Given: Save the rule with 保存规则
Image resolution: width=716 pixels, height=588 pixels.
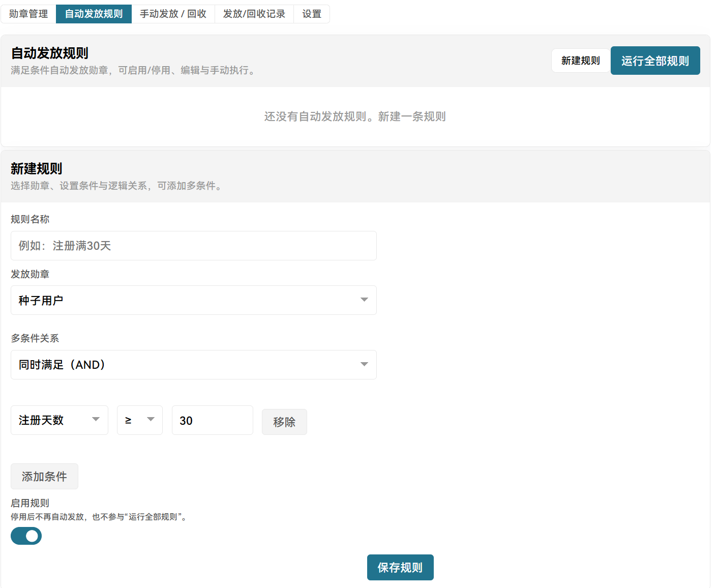Looking at the screenshot, I should [x=400, y=567].
